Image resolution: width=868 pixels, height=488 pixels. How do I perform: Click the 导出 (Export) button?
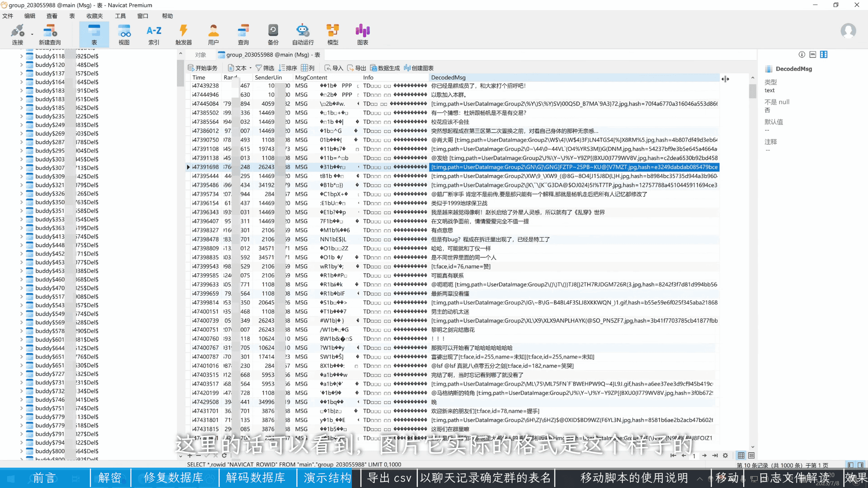357,68
